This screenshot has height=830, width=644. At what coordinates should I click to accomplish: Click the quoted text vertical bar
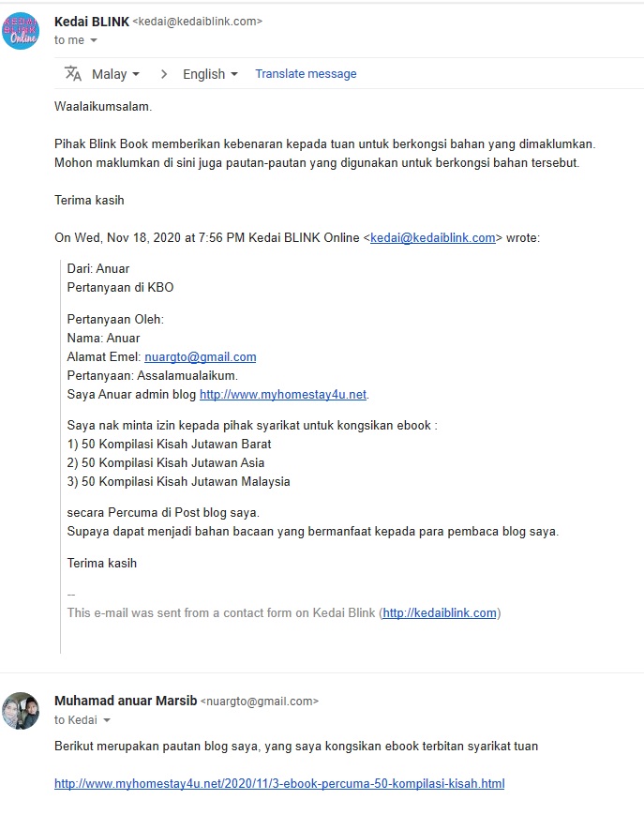pos(61,457)
